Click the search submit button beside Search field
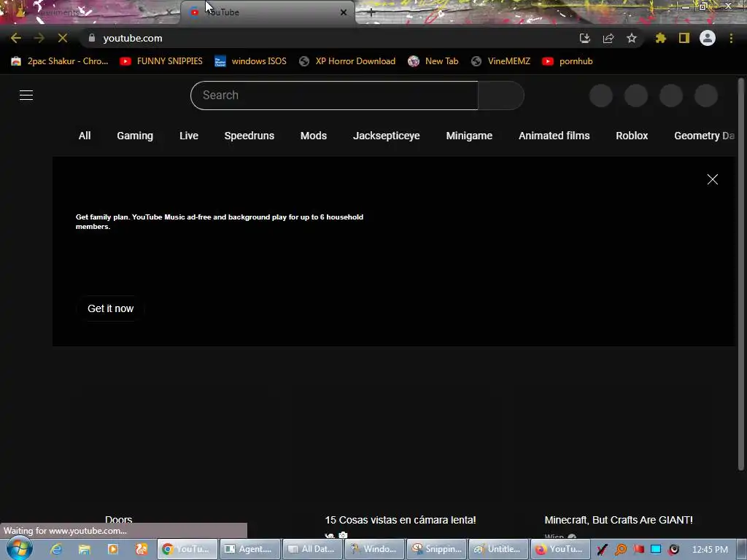Screen dimensions: 747x560 click(501, 96)
